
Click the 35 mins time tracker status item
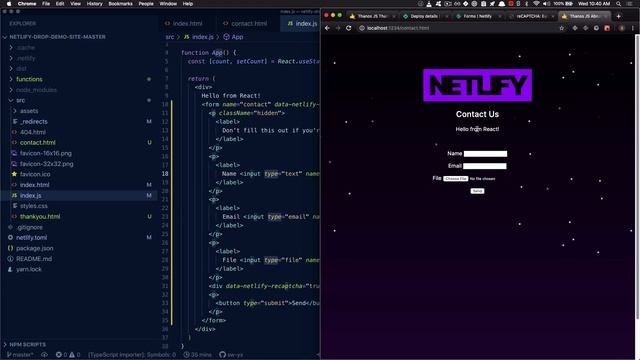point(199,355)
